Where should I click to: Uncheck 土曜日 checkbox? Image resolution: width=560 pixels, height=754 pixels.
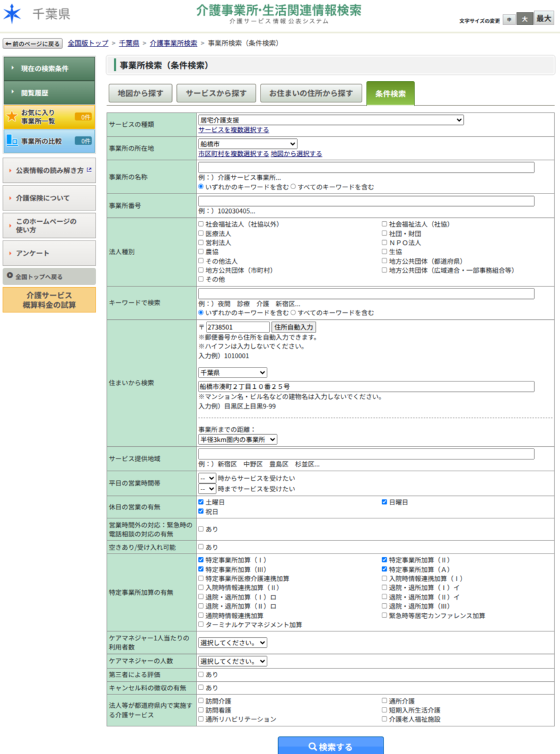click(201, 502)
